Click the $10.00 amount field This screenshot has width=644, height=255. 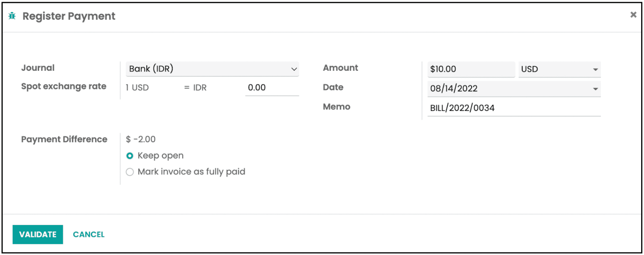point(471,69)
